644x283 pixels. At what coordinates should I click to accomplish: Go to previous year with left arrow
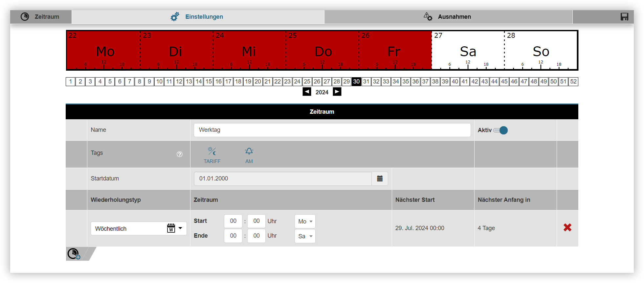307,92
